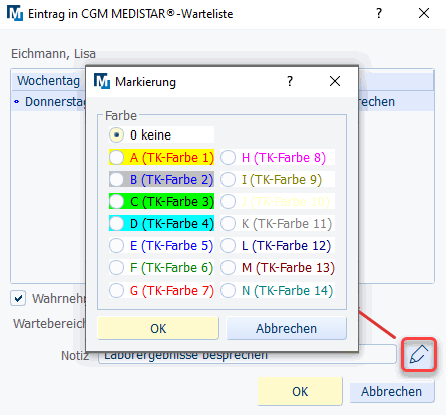Viewport: 446px width, 415px height.
Task: Close the Eintrag in CGM MEDISTAR-Warteliste window
Action: click(424, 13)
